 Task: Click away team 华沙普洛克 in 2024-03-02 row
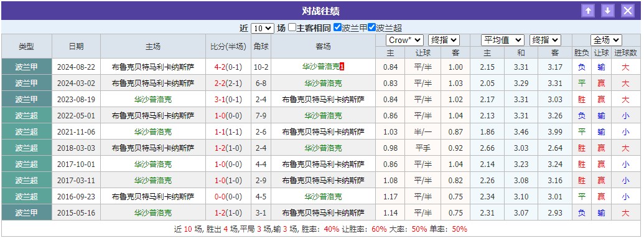click(323, 83)
